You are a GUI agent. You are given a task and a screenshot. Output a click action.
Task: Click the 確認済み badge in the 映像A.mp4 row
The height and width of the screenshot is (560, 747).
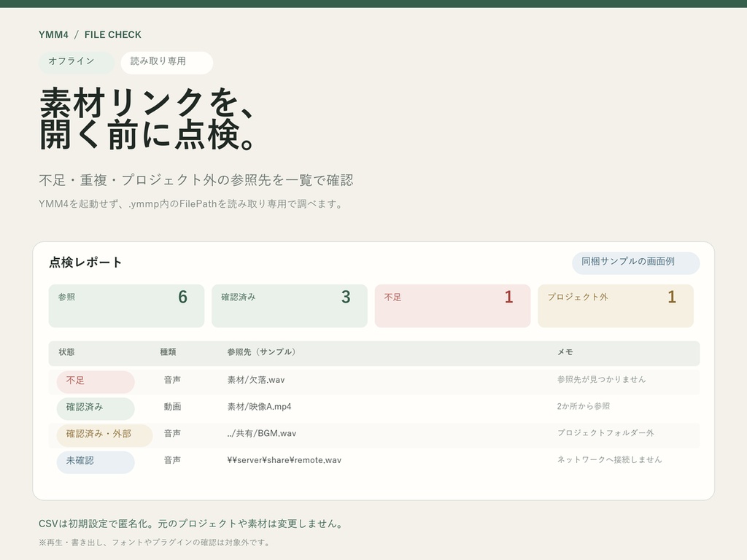click(x=96, y=408)
